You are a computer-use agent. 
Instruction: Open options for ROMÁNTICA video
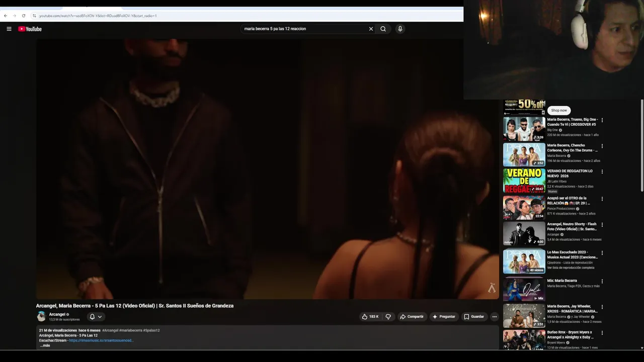tap(602, 307)
